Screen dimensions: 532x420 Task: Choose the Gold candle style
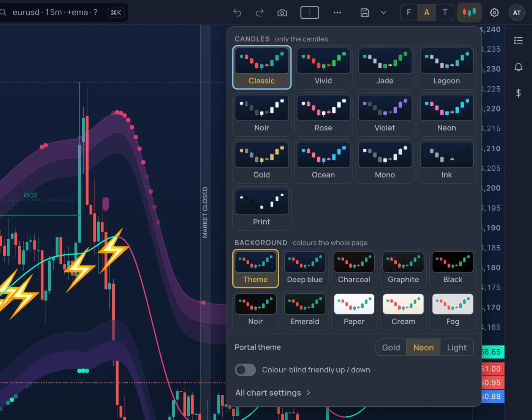[x=262, y=161]
